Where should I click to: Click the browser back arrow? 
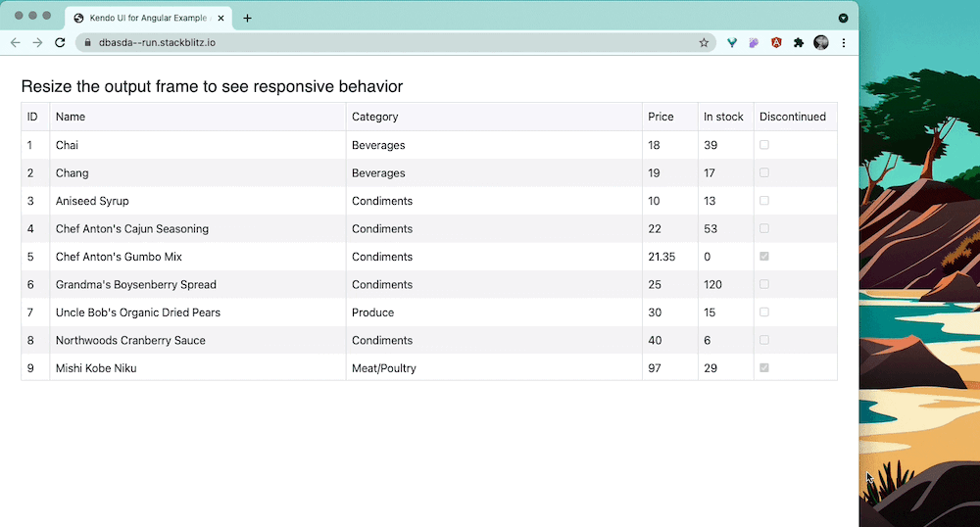pyautogui.click(x=16, y=43)
